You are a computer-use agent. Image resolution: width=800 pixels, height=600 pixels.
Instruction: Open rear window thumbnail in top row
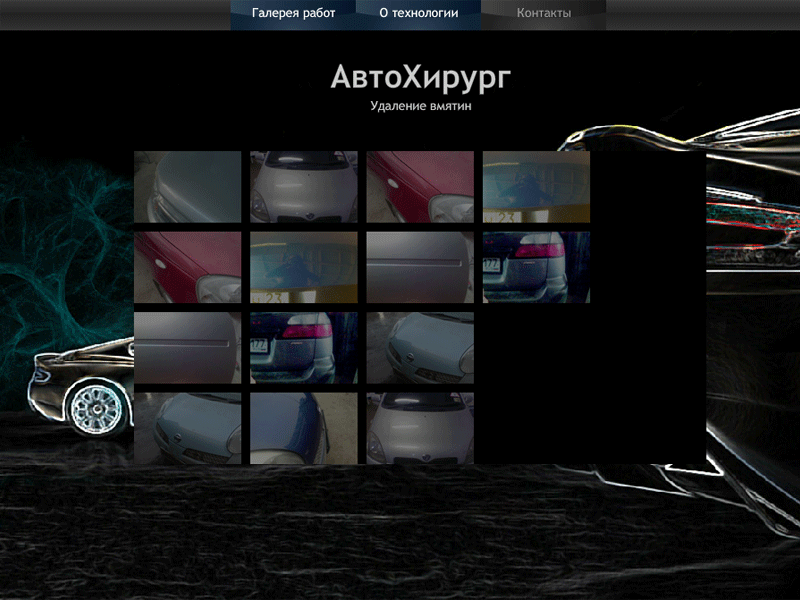click(536, 187)
